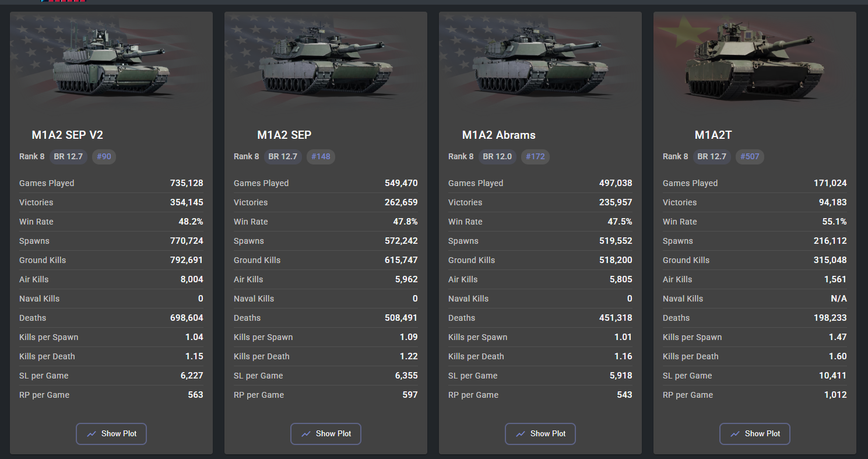Viewport: 868px width, 459px height.
Task: Select the BR 12.7 badge on M1A2T
Action: point(712,156)
